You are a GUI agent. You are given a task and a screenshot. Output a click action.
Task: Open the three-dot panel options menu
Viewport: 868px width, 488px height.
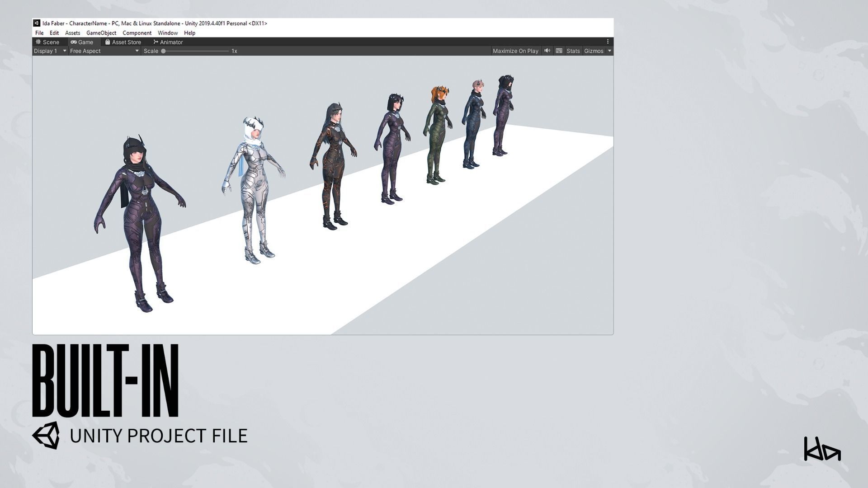(608, 42)
